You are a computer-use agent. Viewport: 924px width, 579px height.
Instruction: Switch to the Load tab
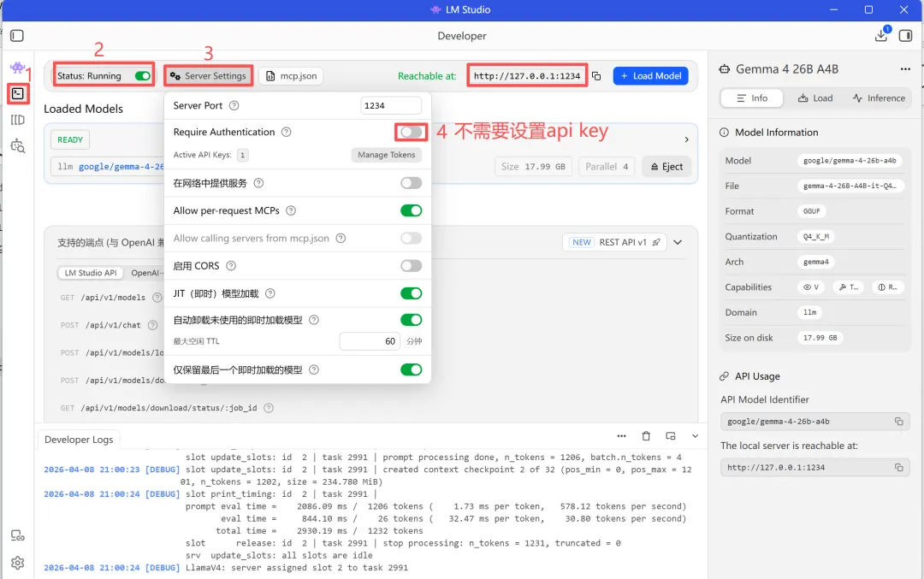coord(815,98)
